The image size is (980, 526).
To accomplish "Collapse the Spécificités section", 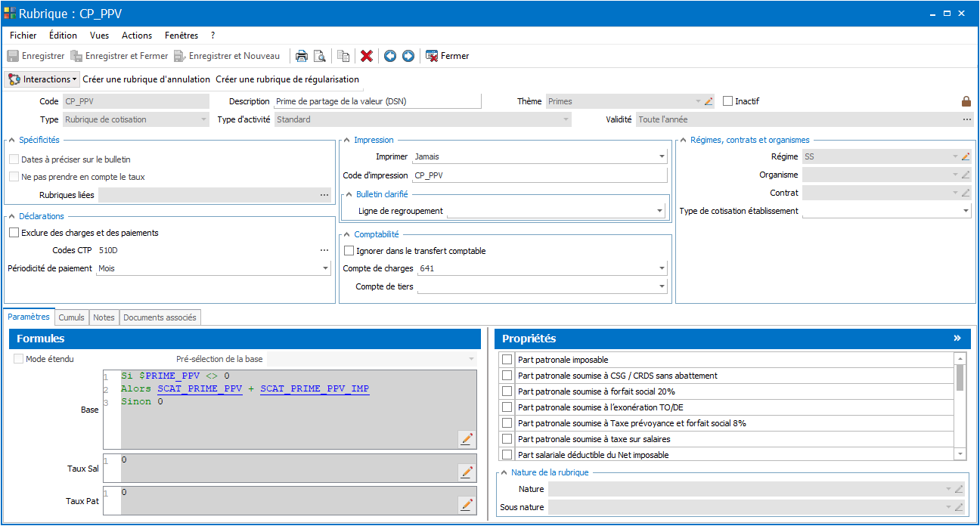I will [x=13, y=140].
